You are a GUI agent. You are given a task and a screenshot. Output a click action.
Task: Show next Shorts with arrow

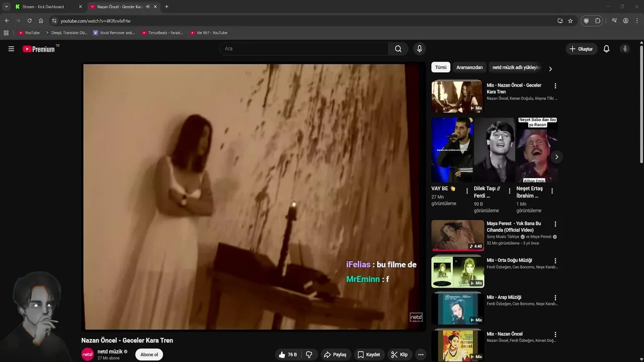pos(556,157)
